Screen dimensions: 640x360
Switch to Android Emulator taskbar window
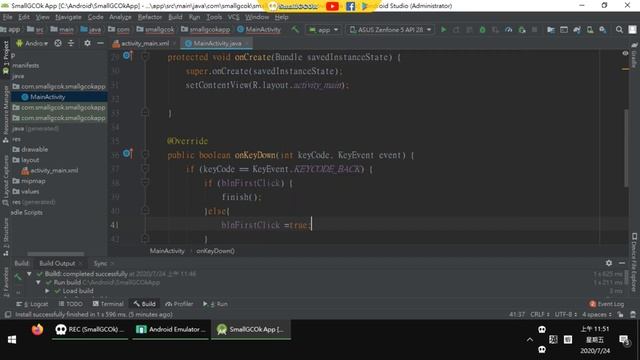point(171,329)
